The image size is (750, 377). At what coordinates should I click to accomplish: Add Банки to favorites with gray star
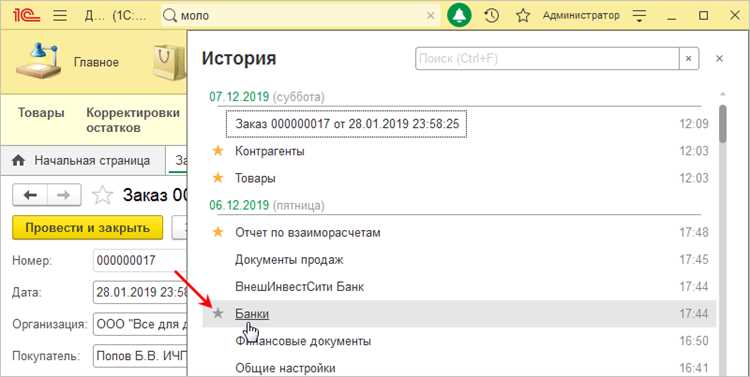[x=218, y=314]
